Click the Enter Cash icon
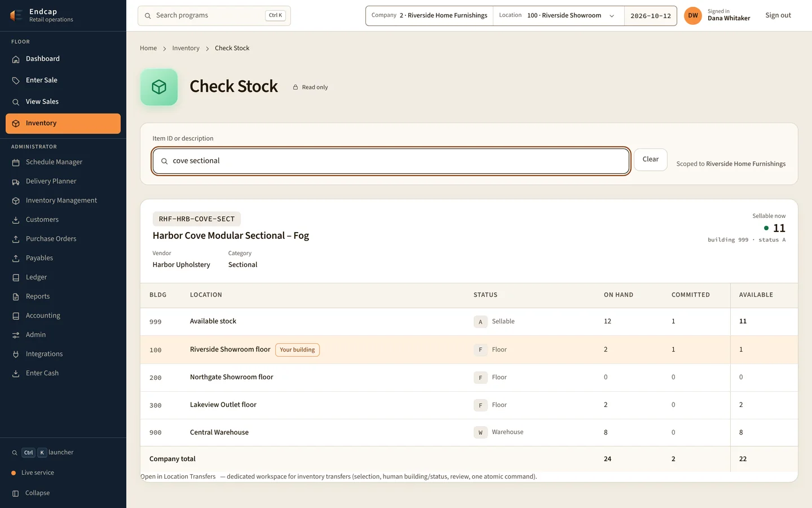 click(16, 374)
